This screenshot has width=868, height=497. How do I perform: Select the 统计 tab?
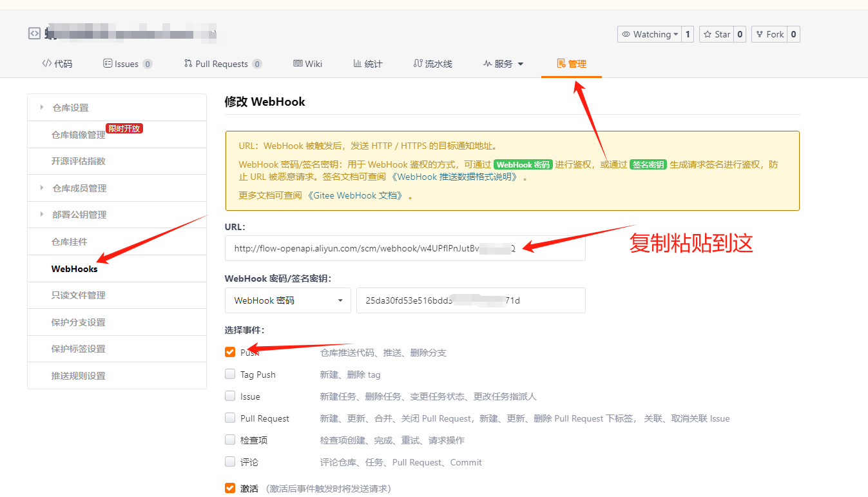pyautogui.click(x=367, y=64)
